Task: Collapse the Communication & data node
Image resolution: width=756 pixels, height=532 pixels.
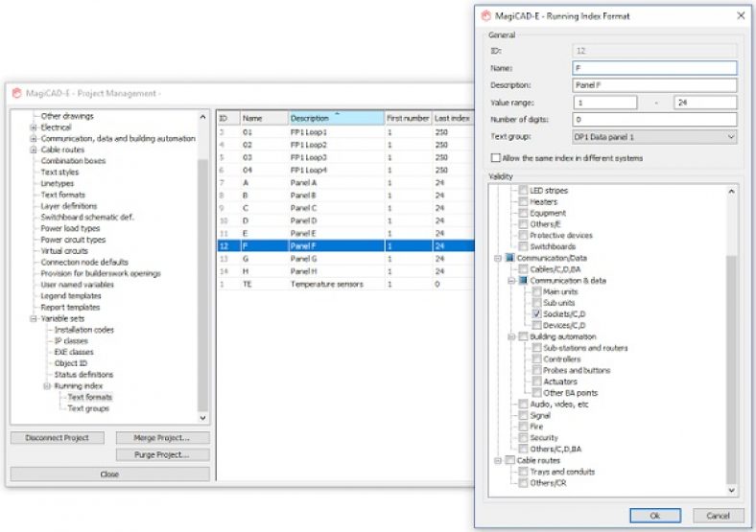Action: 511,281
